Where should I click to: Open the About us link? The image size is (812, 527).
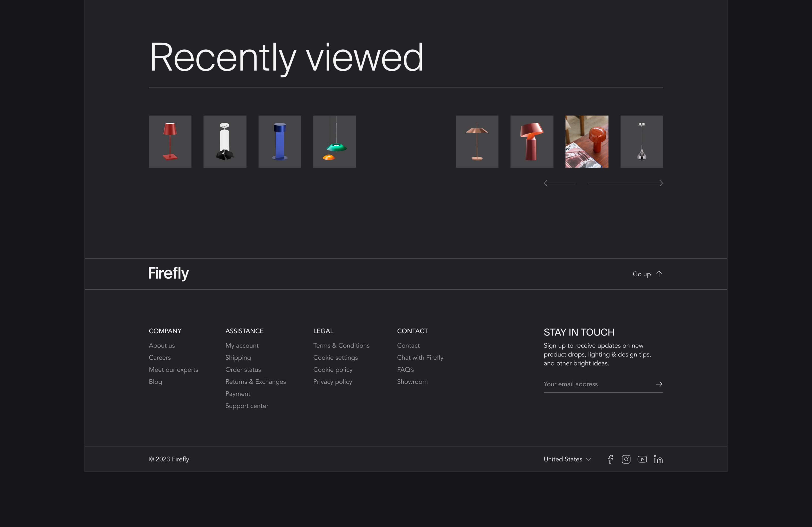[162, 345]
